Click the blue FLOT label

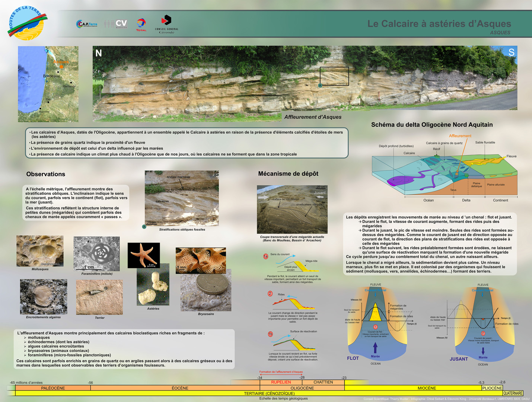click(x=353, y=358)
